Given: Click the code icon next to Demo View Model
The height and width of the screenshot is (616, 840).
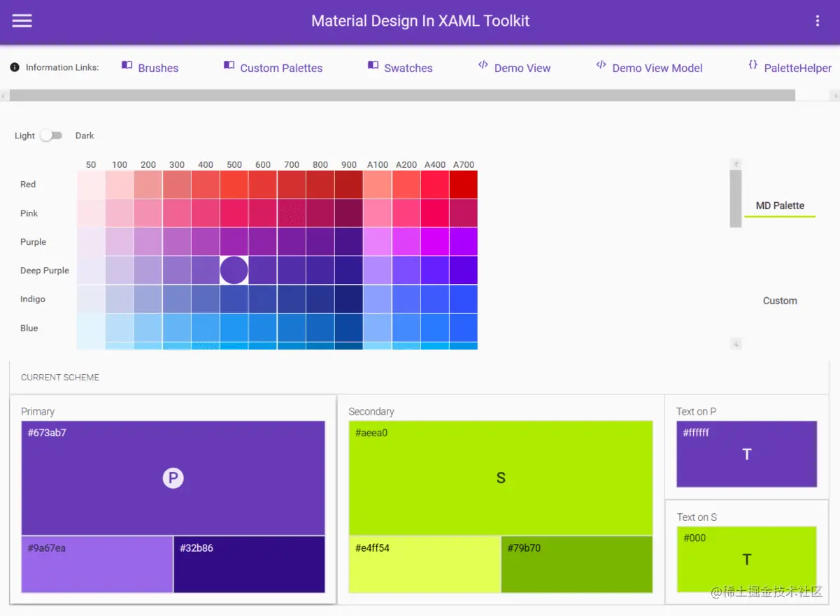Looking at the screenshot, I should [x=601, y=65].
